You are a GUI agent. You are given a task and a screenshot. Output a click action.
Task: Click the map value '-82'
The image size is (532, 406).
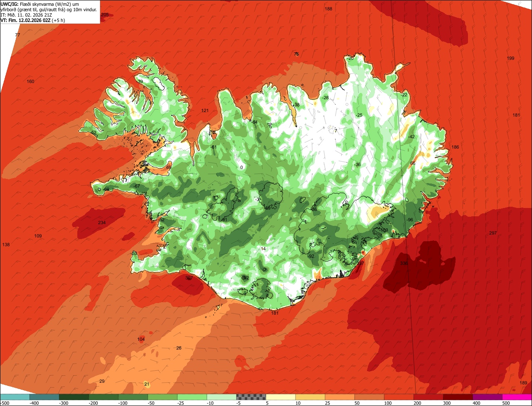point(162,220)
